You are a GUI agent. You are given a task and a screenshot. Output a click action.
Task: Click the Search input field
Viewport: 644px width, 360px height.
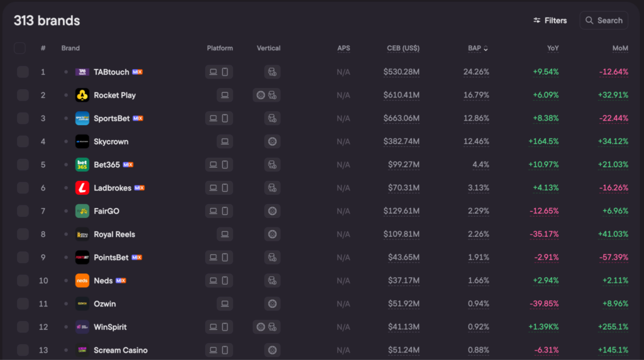coord(604,21)
